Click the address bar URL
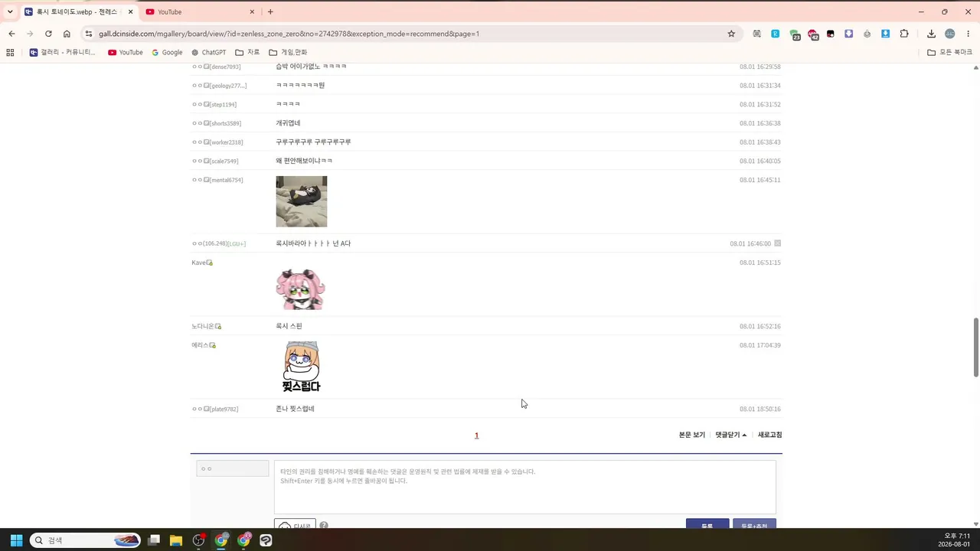 click(289, 34)
